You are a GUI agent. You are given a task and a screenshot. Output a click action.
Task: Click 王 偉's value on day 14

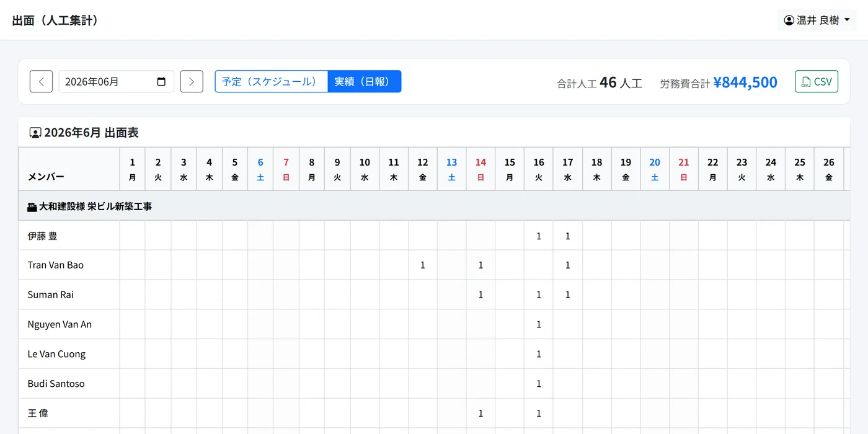(x=480, y=413)
